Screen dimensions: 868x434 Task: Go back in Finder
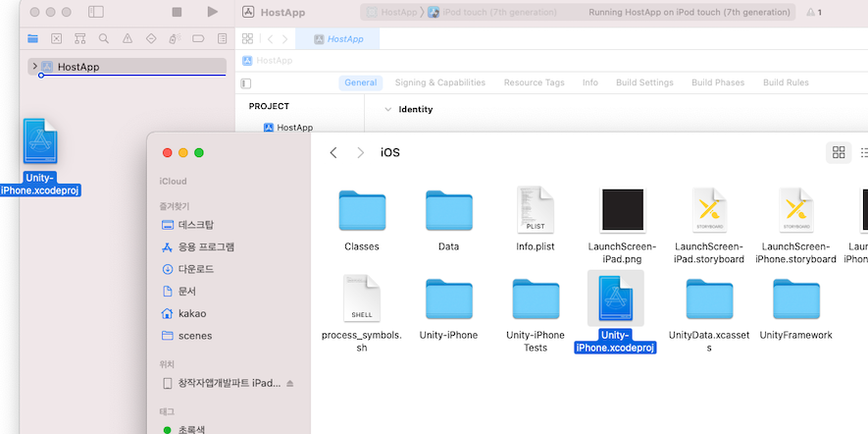click(x=333, y=152)
